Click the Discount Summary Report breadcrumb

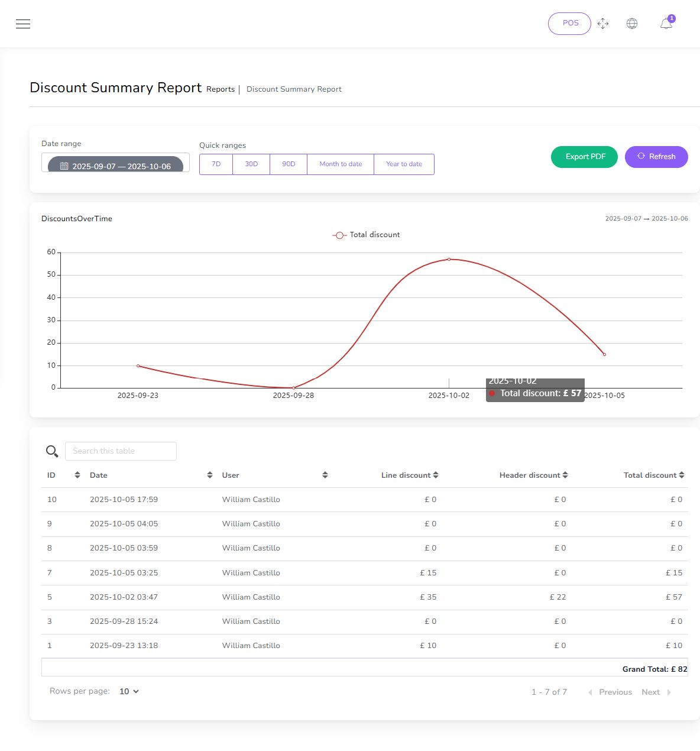click(x=294, y=89)
